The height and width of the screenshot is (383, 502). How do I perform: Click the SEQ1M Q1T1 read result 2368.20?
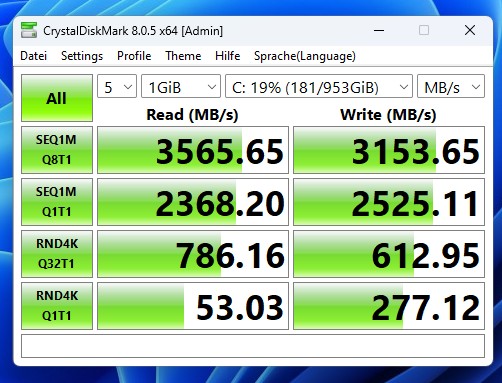(193, 202)
